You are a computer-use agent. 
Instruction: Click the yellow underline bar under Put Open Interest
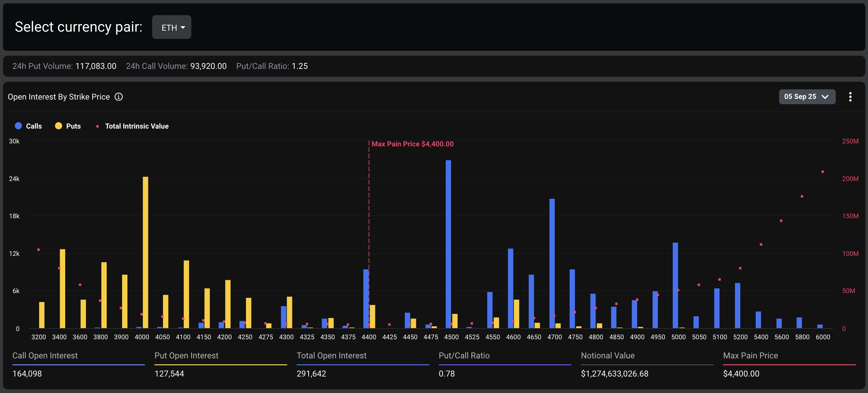[x=220, y=365]
